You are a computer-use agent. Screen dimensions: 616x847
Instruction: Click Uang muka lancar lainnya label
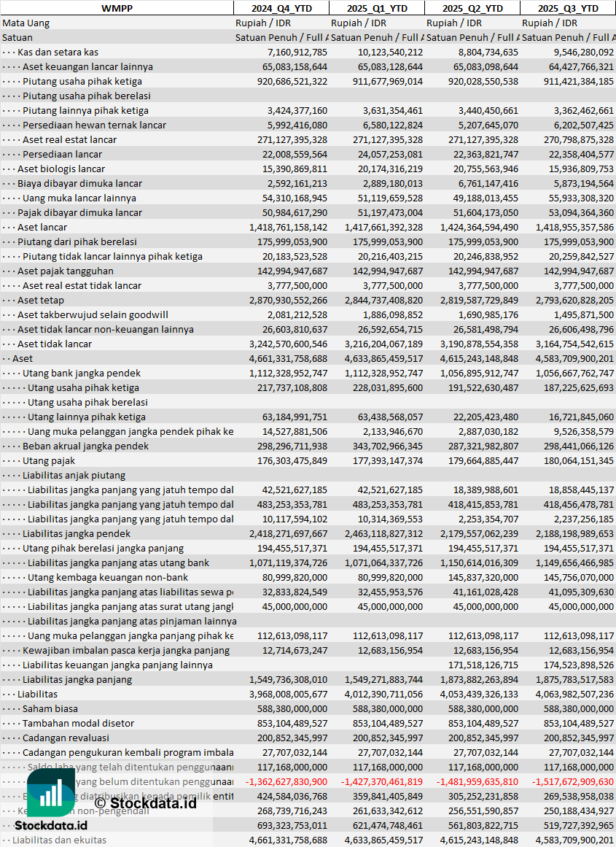(x=79, y=198)
